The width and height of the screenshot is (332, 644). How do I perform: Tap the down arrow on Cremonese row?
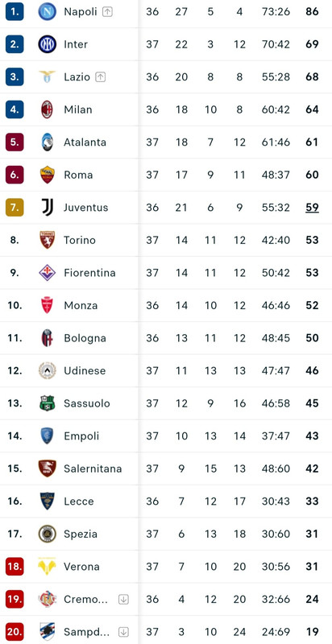tap(123, 599)
